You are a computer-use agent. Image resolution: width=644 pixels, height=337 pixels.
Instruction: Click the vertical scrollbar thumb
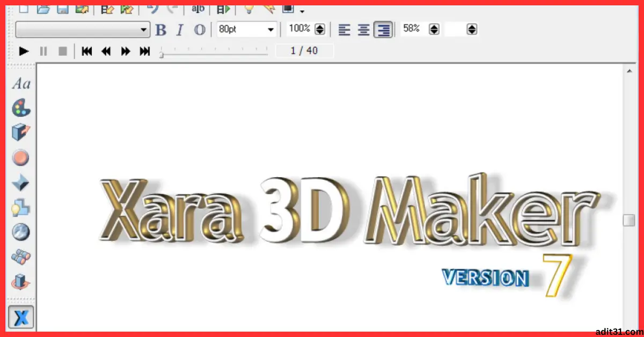click(x=629, y=220)
